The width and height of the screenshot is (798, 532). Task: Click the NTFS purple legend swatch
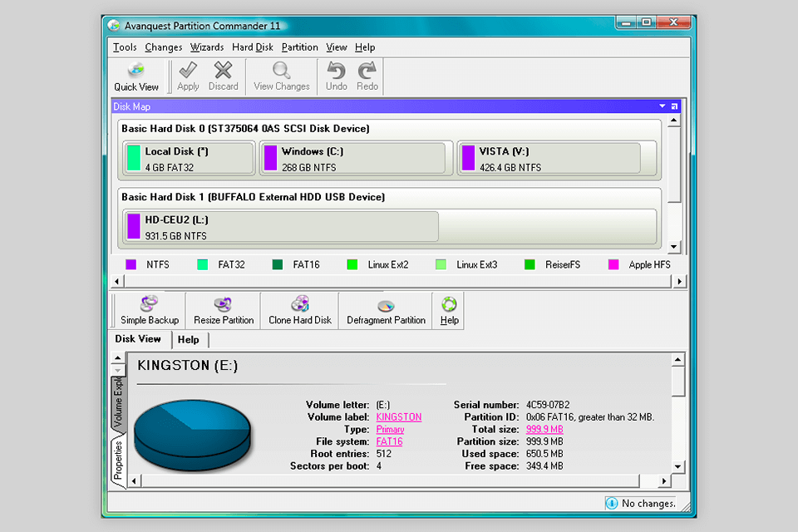131,264
